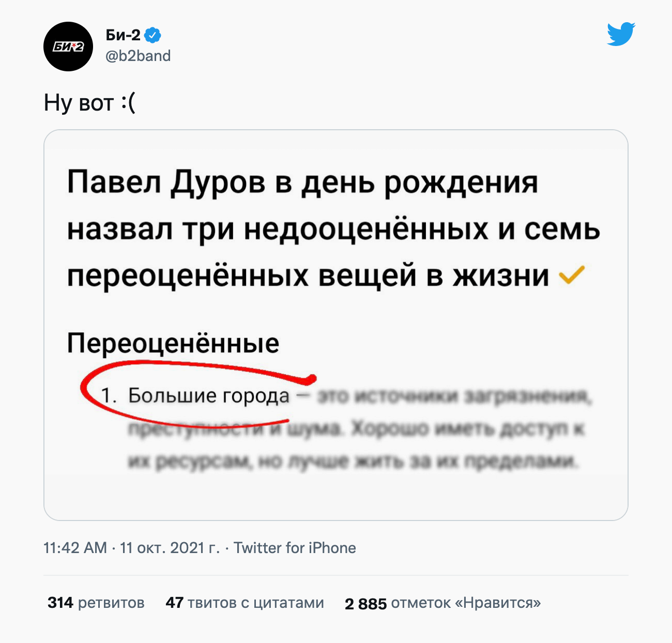Click the Би-2 band profile avatar
This screenshot has height=643, width=672.
68,47
